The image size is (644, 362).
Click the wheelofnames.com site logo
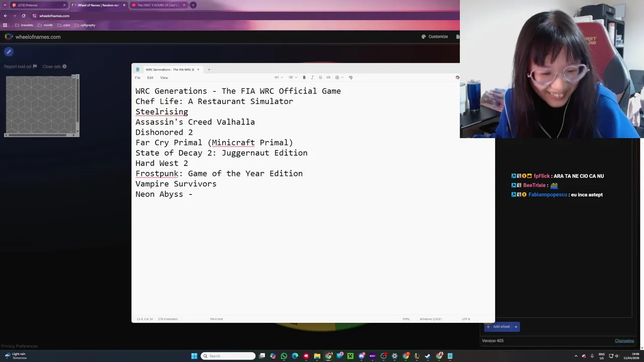tap(33, 37)
